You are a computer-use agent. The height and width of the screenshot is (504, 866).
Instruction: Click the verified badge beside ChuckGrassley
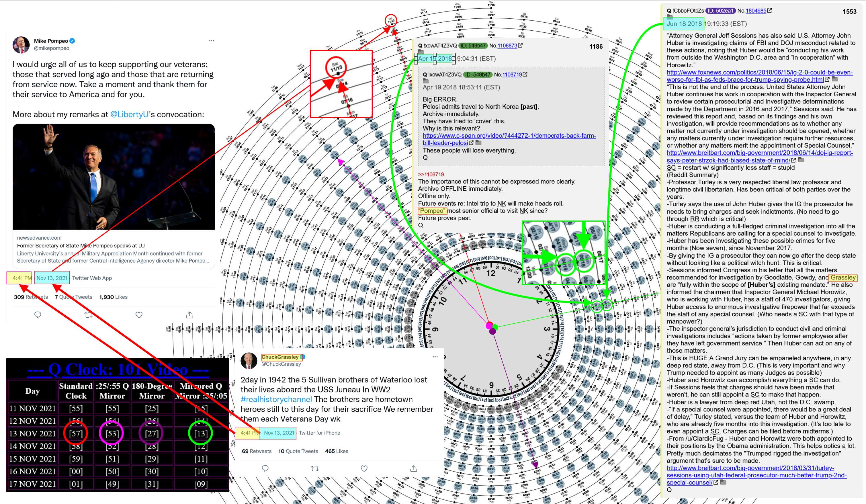pyautogui.click(x=302, y=357)
